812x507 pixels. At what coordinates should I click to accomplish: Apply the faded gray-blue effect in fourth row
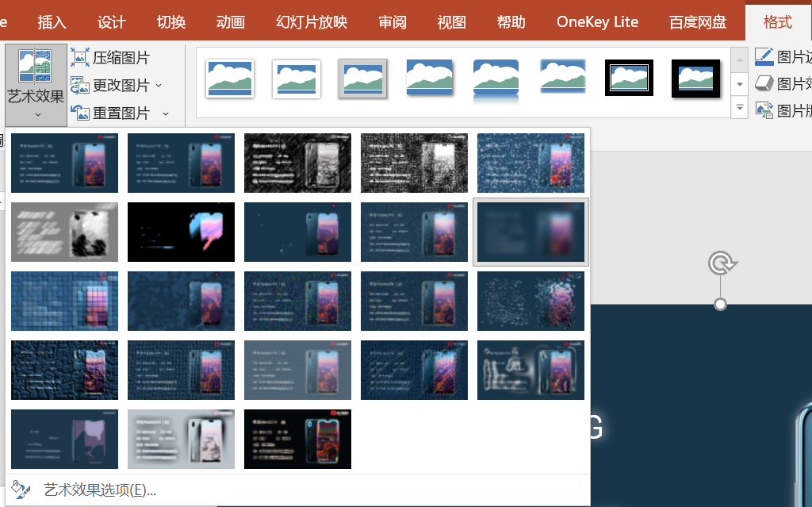coord(298,370)
